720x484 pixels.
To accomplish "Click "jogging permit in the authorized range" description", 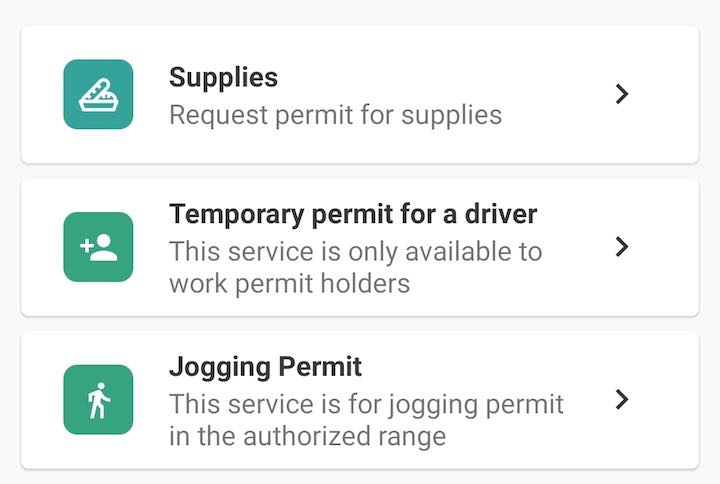I will (366, 420).
